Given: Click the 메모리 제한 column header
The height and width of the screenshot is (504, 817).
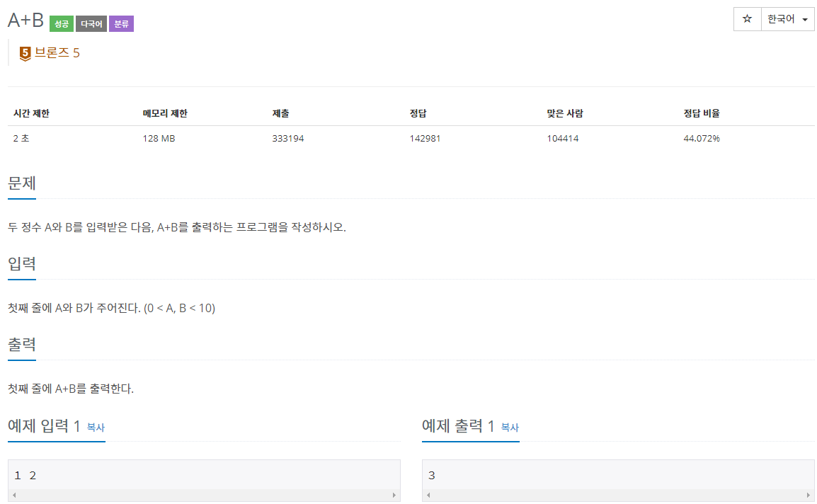Looking at the screenshot, I should (x=165, y=113).
